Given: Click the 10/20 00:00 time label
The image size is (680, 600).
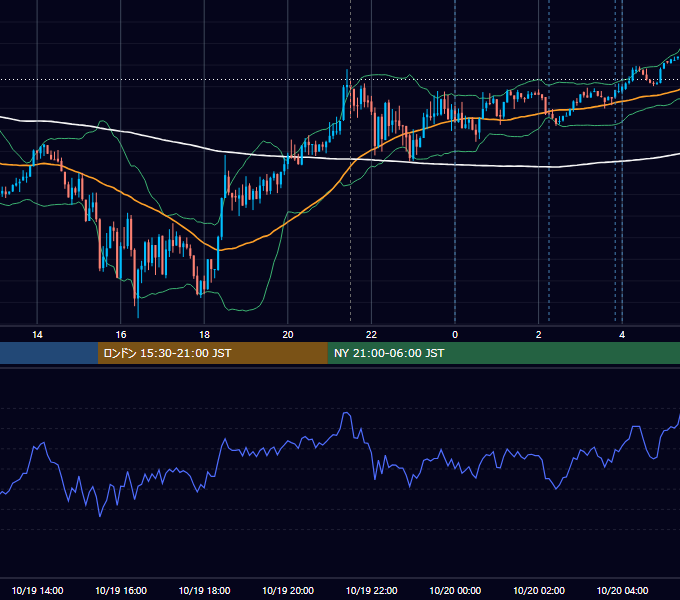Looking at the screenshot, I should [455, 590].
